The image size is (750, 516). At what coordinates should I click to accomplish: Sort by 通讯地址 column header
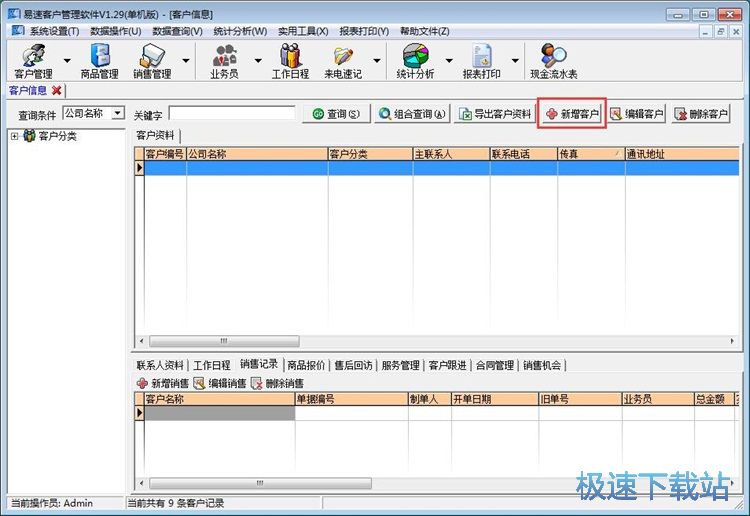(682, 154)
